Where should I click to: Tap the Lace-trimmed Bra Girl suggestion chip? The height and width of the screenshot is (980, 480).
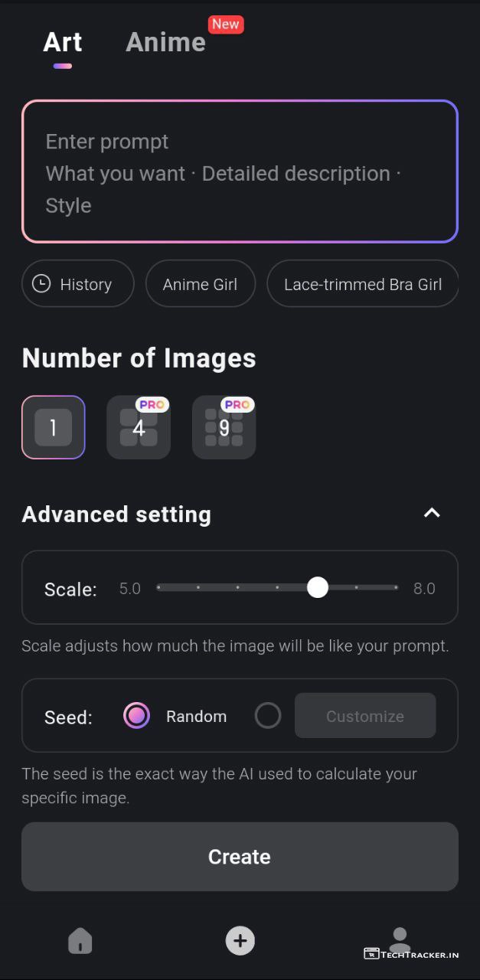(362, 284)
